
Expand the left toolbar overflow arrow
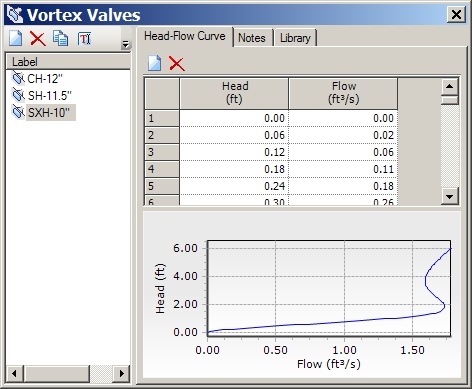125,44
